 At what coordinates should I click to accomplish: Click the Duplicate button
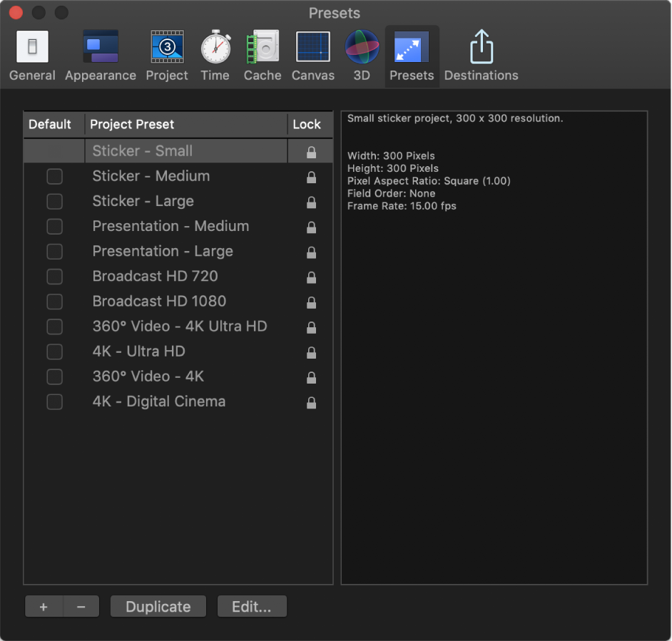tap(158, 606)
